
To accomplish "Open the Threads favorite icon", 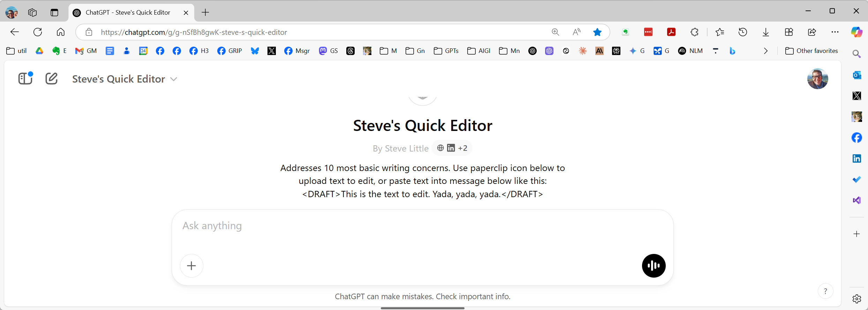I will tap(350, 51).
